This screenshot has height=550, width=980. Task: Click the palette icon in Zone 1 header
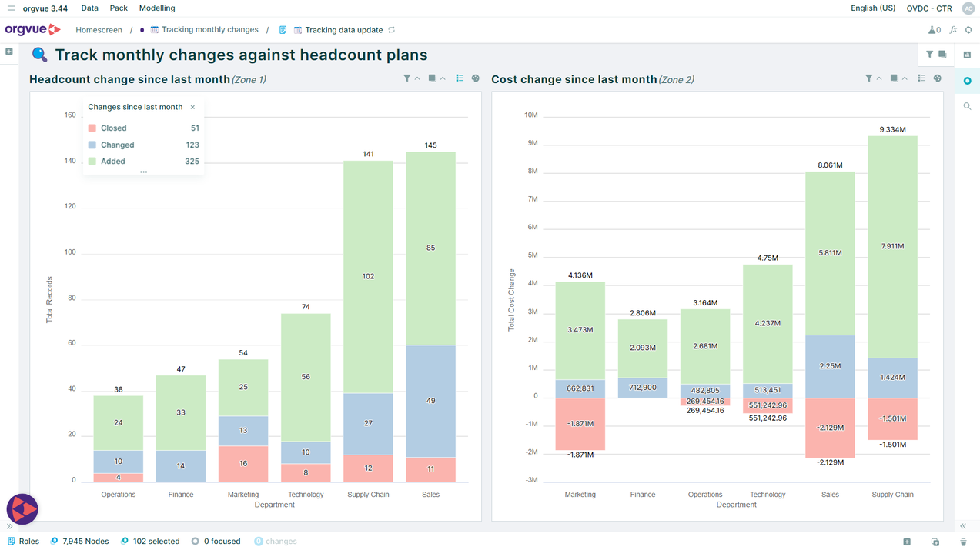coord(475,78)
